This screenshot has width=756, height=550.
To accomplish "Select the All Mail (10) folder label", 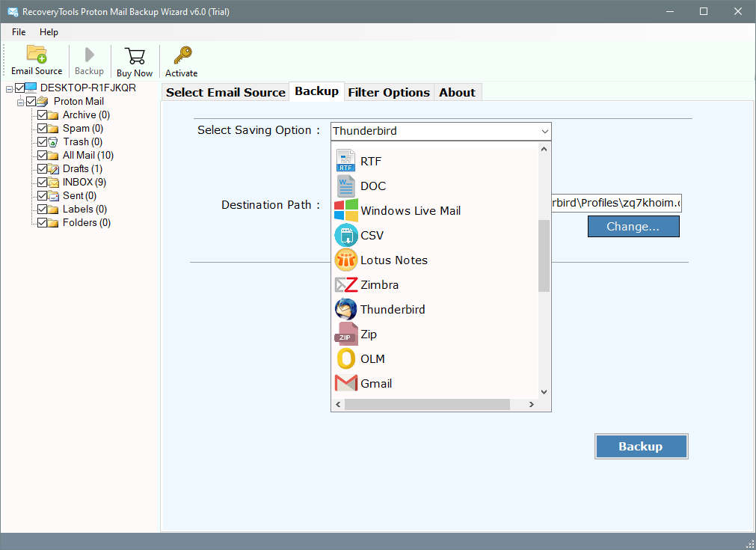I will [88, 156].
